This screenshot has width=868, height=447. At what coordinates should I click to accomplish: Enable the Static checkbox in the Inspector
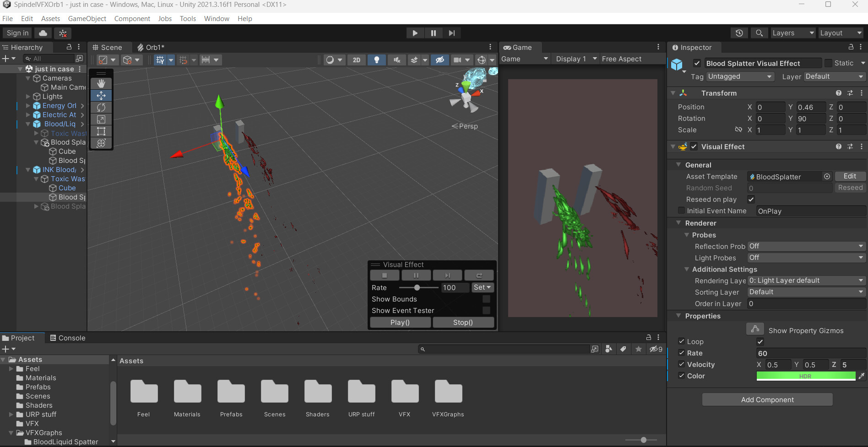click(x=828, y=63)
